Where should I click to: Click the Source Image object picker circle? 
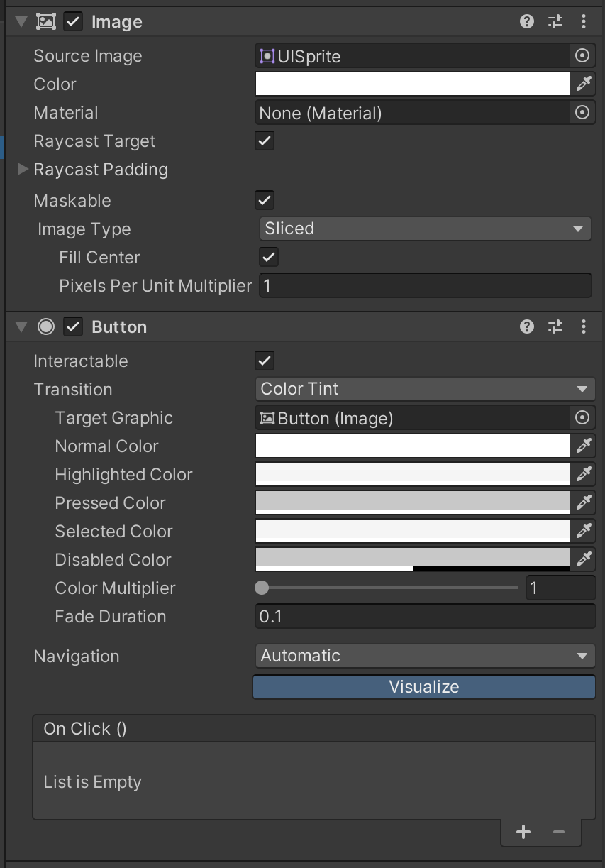582,56
